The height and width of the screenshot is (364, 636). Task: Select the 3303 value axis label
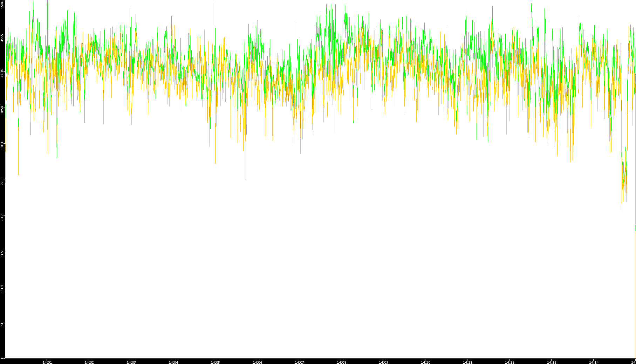2,145
